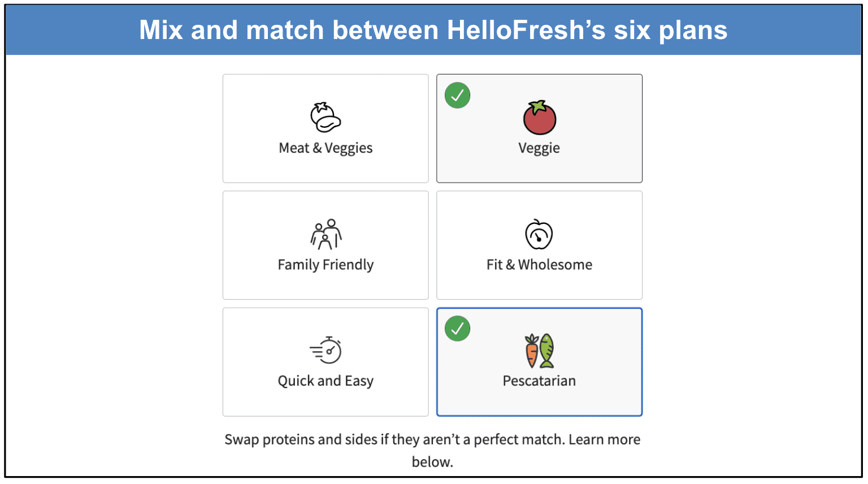
Task: Click the apple gauge Fit & Wholesome icon
Action: coord(539,234)
